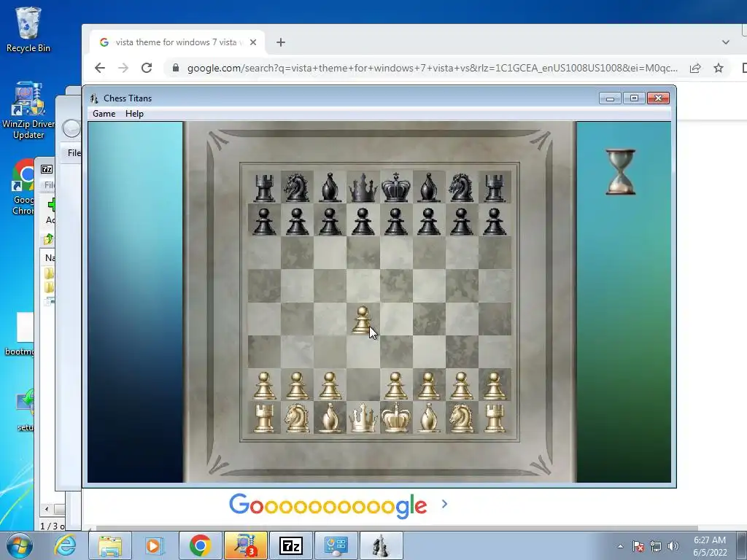Click the hourglass timer icon
Screen dimensions: 747x560
tap(620, 172)
